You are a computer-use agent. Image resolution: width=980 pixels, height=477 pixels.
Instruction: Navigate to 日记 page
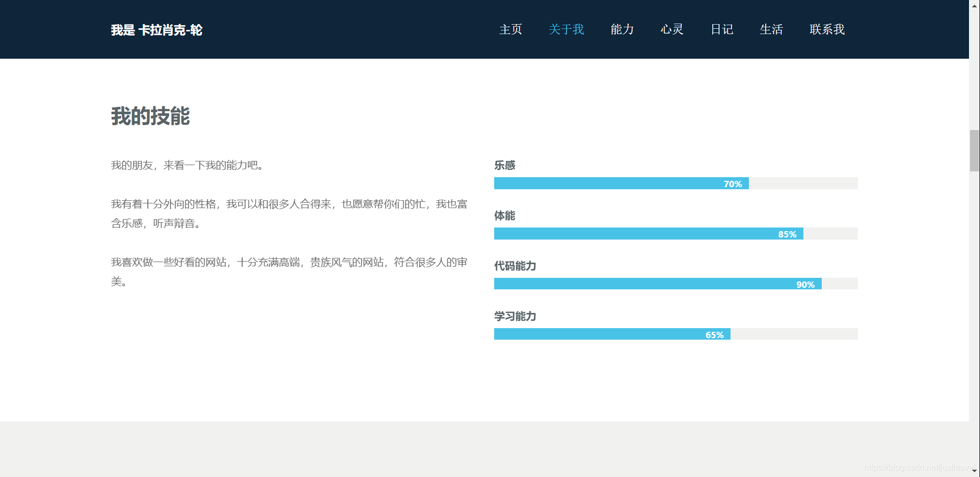(x=722, y=29)
